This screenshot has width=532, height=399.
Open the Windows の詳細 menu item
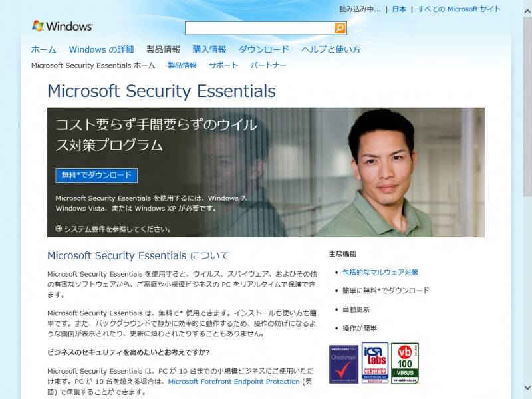pyautogui.click(x=101, y=49)
